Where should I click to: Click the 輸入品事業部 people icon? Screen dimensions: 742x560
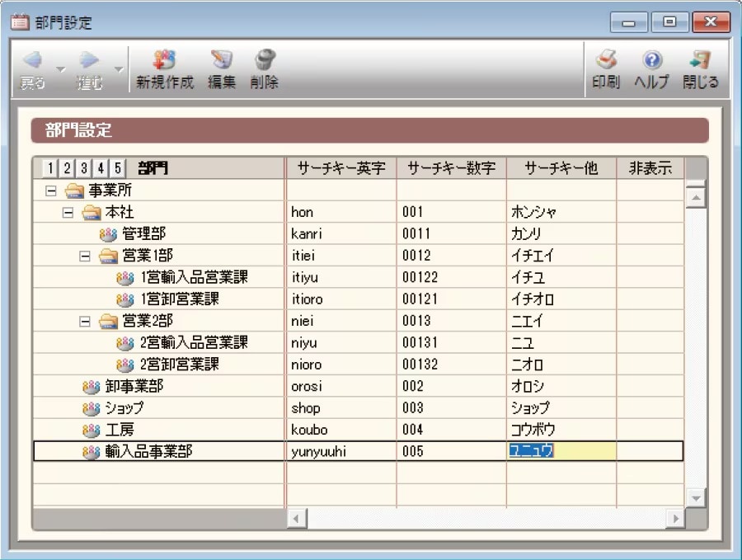(91, 452)
